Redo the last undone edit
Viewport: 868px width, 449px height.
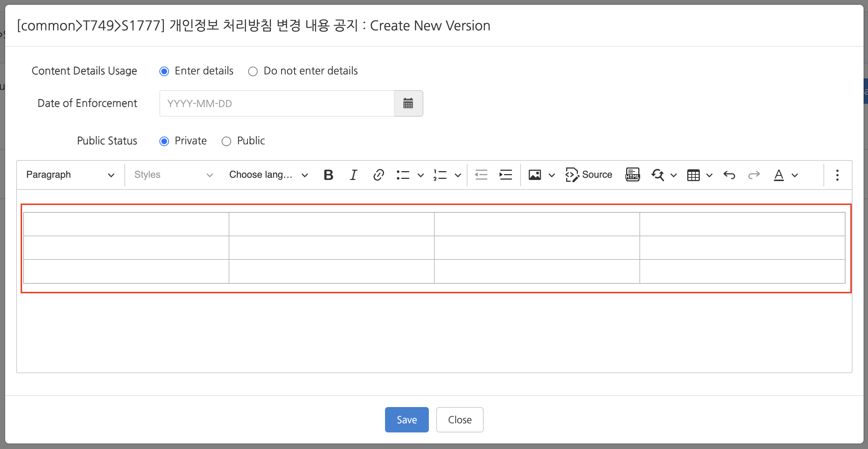point(754,175)
